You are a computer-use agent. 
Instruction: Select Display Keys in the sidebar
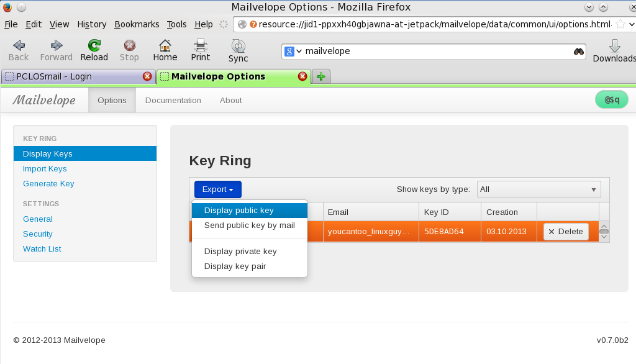pyautogui.click(x=85, y=154)
